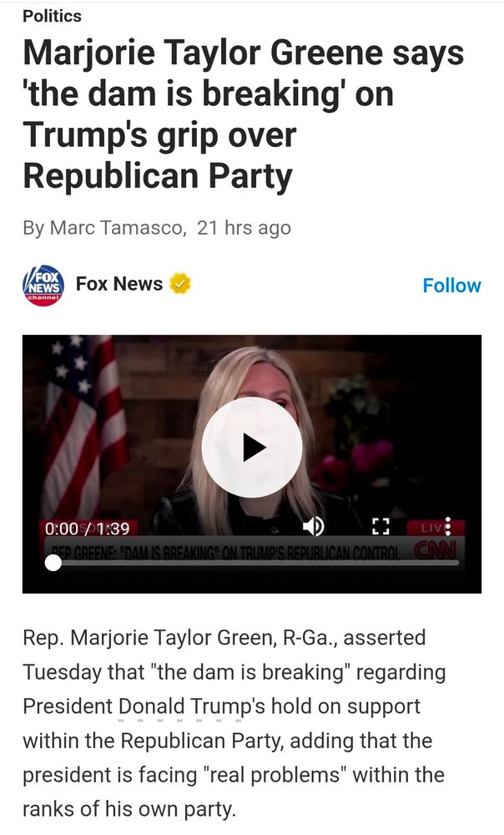Click the Fox News channel logo
Screen dimensions: 504x835
click(x=43, y=286)
